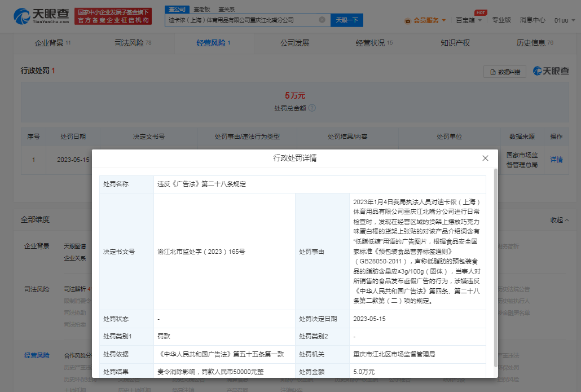Click the red HOT badge above 百宝箱
This screenshot has width=581, height=392.
(482, 11)
